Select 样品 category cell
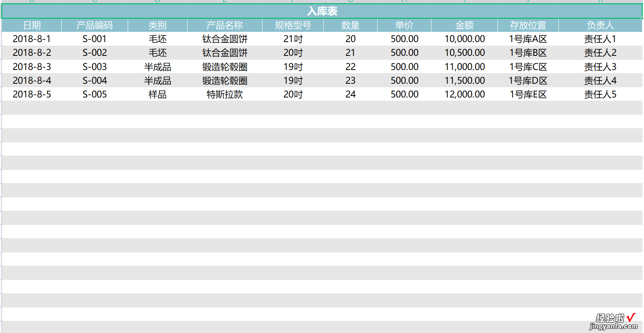644x333 pixels. pos(158,94)
